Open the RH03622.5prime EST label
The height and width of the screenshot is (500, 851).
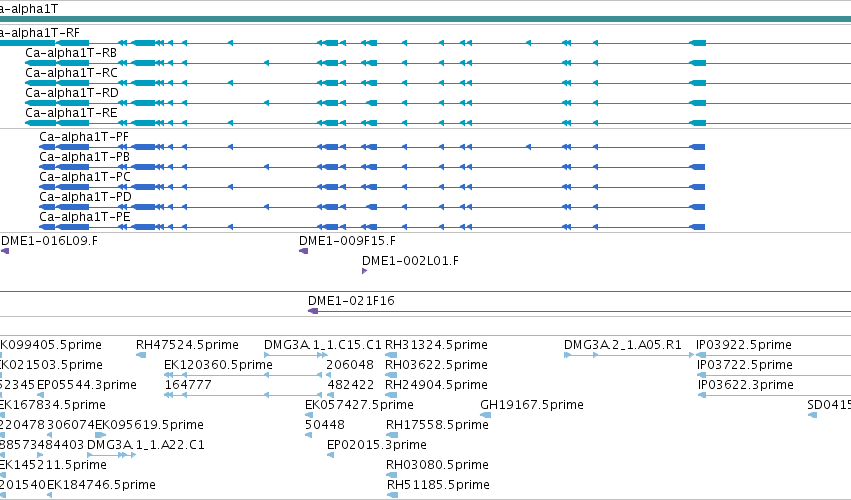point(436,365)
